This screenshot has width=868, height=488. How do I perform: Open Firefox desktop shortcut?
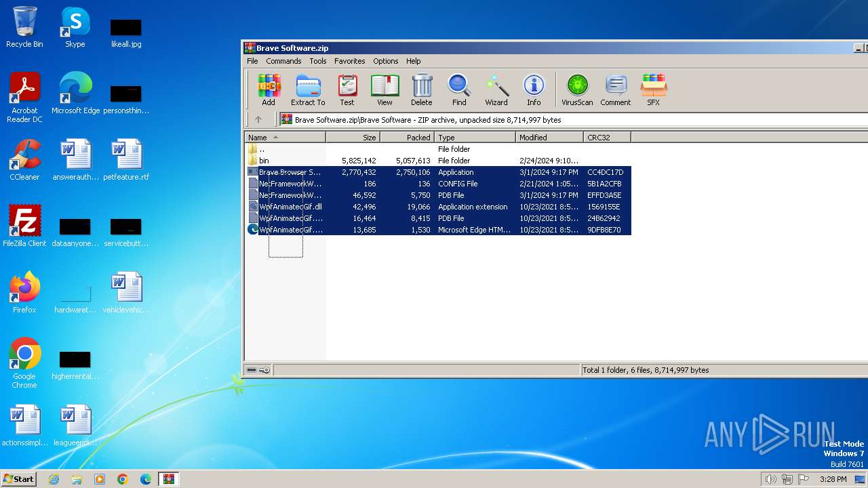pos(24,293)
